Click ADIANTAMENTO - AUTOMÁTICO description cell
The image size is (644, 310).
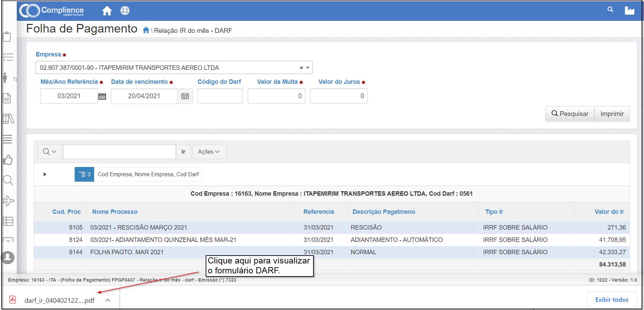tap(397, 240)
